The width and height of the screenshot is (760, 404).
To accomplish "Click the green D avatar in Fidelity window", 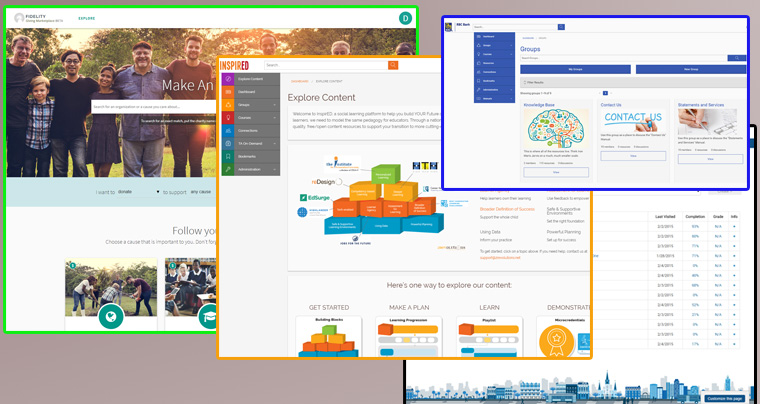I will click(x=405, y=18).
